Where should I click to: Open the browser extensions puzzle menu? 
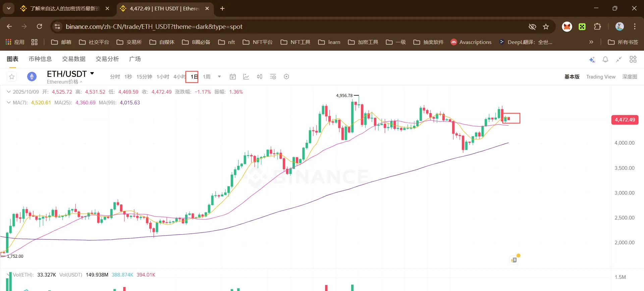tap(597, 27)
